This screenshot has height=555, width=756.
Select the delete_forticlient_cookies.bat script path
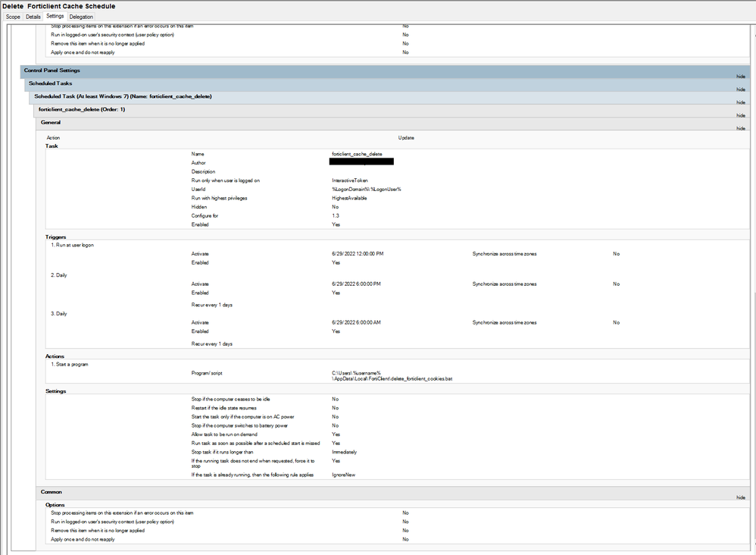(x=392, y=376)
